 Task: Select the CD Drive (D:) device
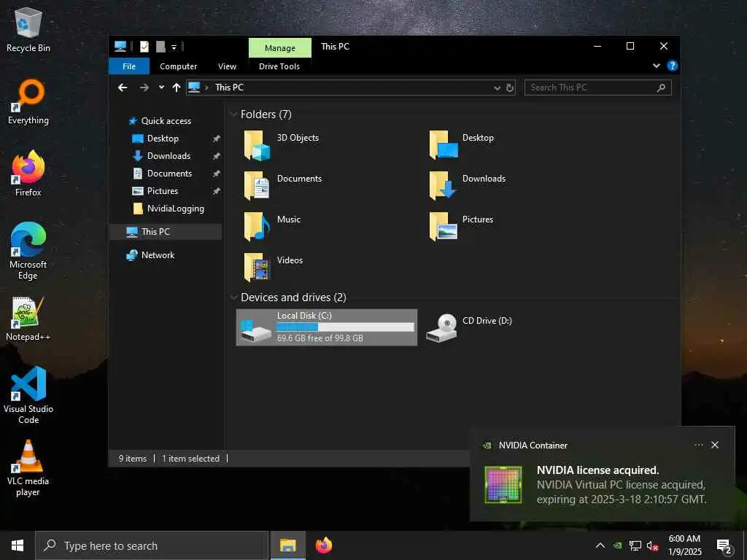click(469, 327)
